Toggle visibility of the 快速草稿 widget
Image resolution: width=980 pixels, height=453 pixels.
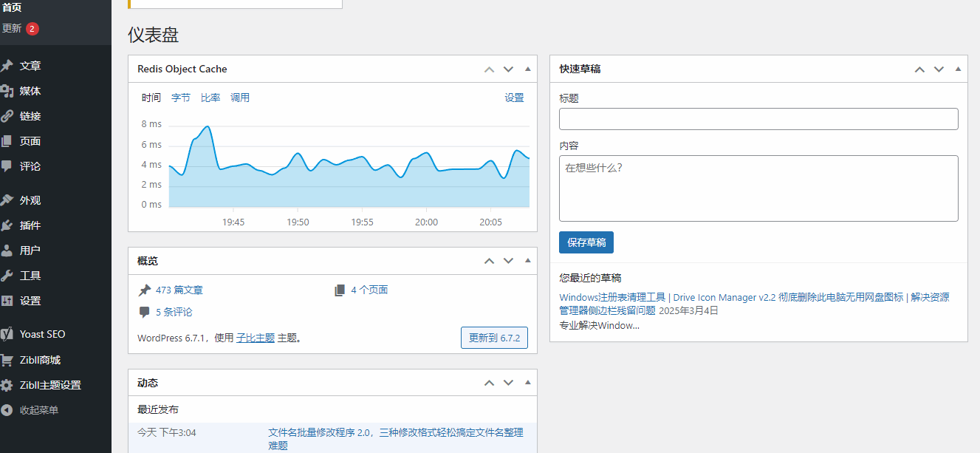(x=958, y=69)
